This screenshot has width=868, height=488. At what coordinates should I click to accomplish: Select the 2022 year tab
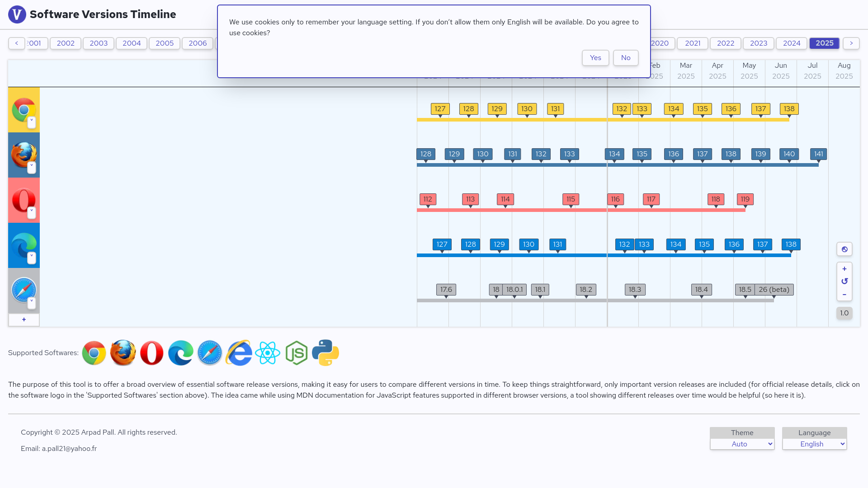[726, 43]
